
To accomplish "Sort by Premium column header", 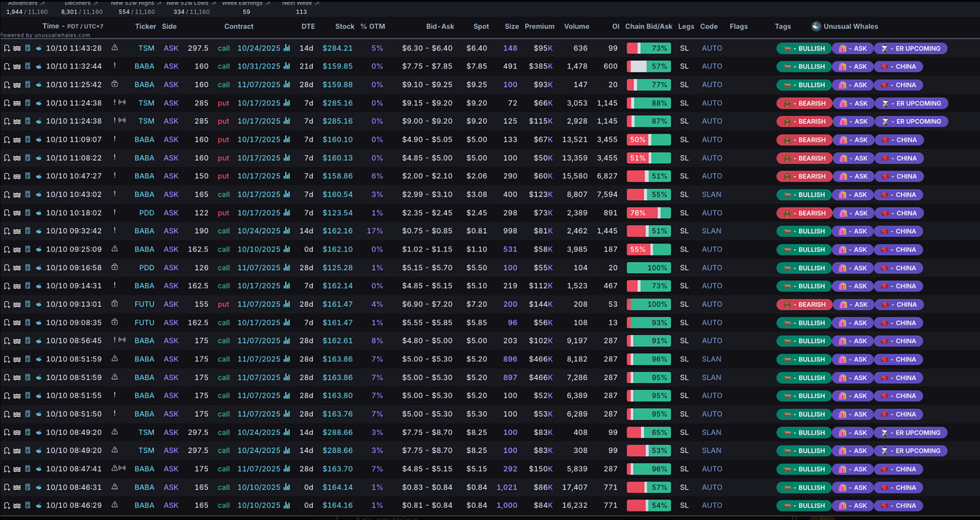I will [540, 26].
